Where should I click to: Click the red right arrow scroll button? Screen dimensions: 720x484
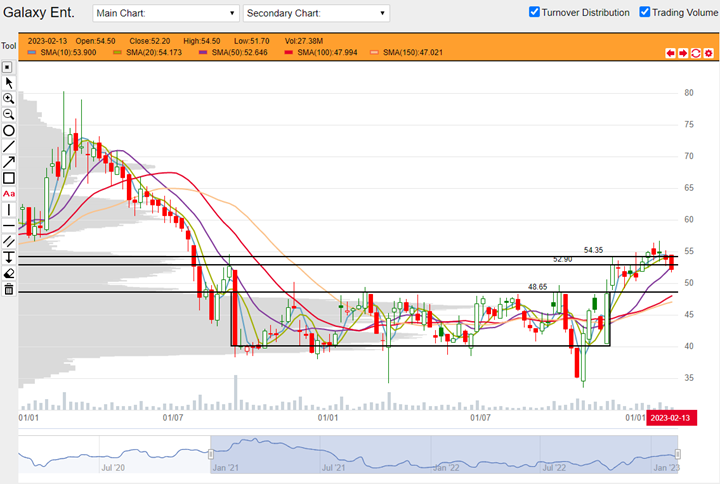[683, 53]
